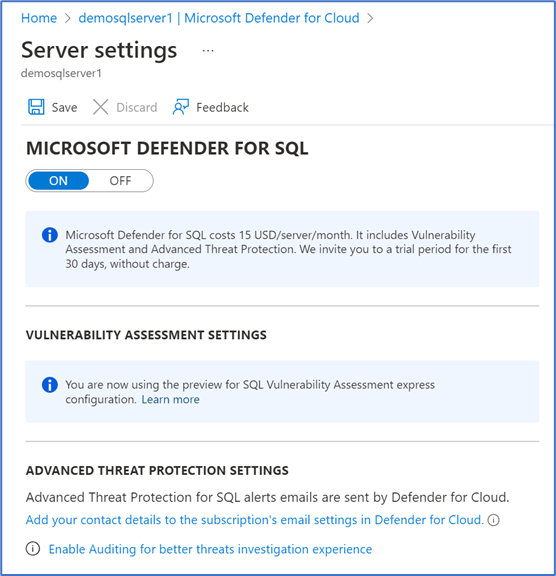The width and height of the screenshot is (556, 576).
Task: Open the 'Add your contact details' email settings link
Action: tap(255, 520)
